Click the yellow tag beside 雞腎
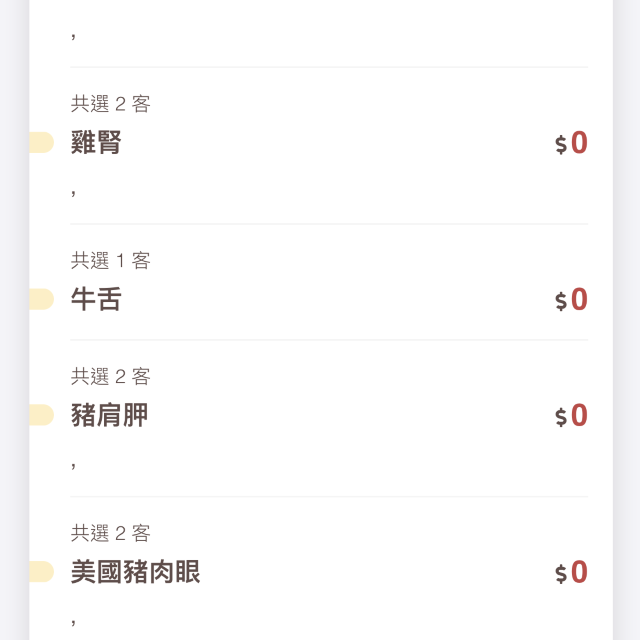 tap(41, 143)
